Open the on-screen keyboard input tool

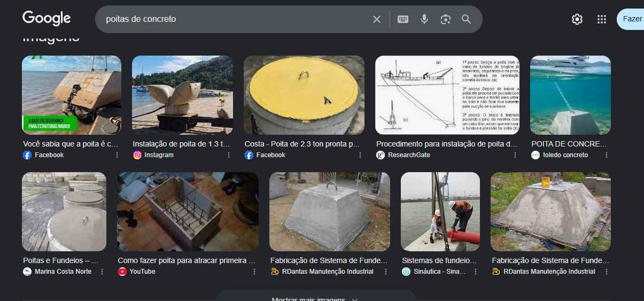[x=403, y=19]
